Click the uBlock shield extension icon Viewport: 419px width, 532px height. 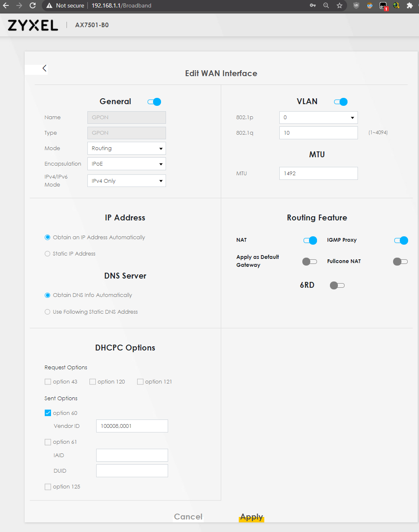(x=356, y=5)
